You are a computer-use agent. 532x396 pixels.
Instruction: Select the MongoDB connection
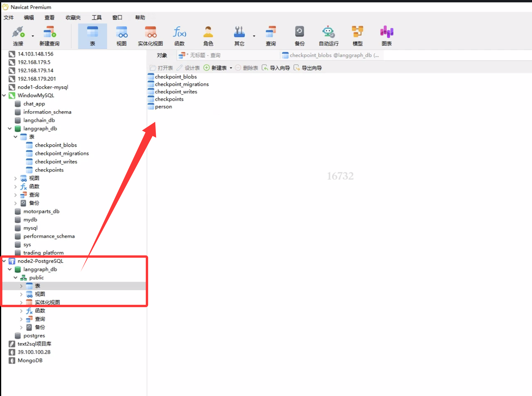click(30, 360)
